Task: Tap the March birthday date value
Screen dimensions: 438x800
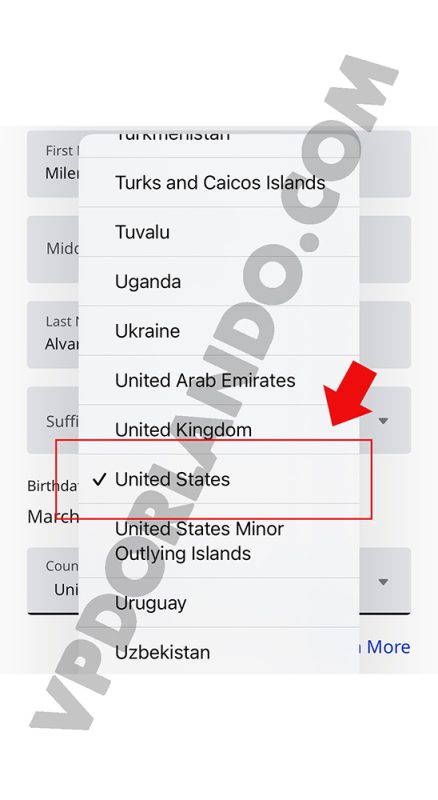Action: click(x=53, y=516)
